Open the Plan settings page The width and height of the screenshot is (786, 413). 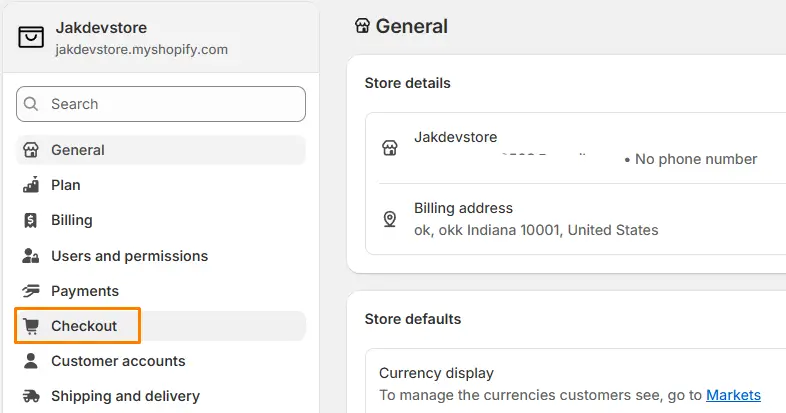click(161, 185)
